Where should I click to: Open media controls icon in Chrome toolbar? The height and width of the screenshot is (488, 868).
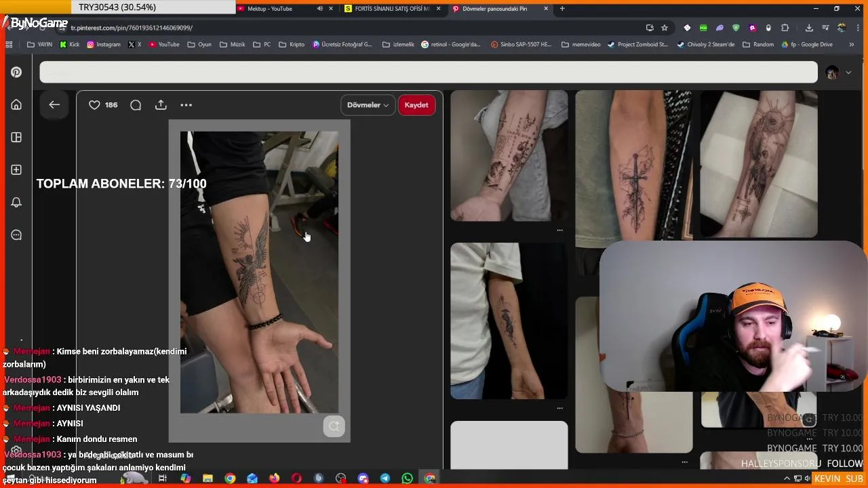[825, 28]
